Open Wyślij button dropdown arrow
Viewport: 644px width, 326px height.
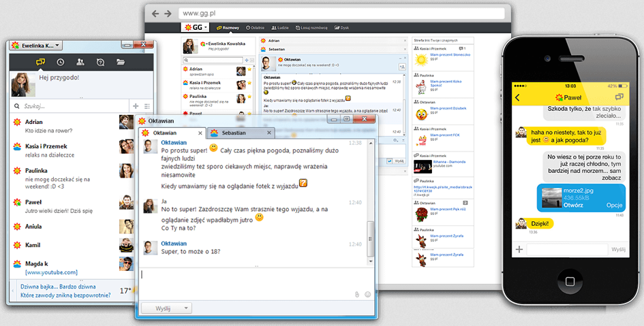[186, 308]
